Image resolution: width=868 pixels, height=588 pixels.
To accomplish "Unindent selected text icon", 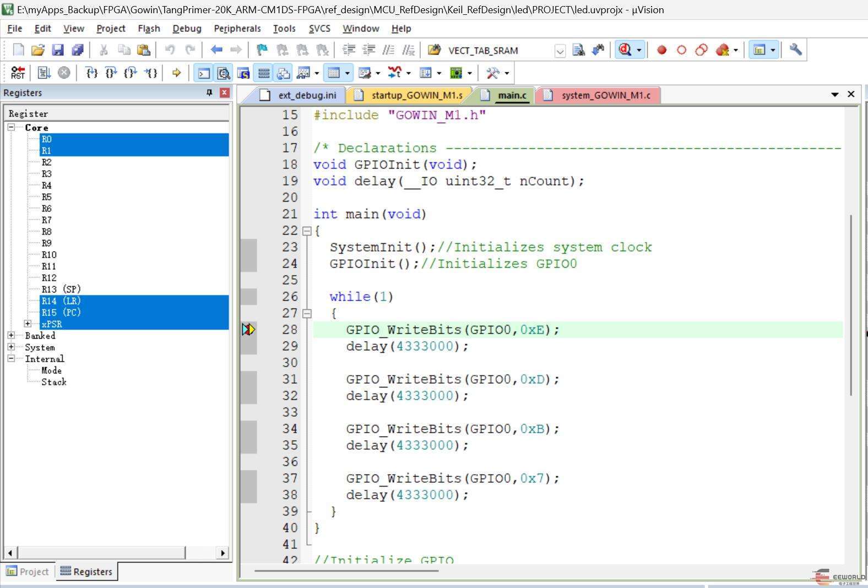I will [368, 50].
